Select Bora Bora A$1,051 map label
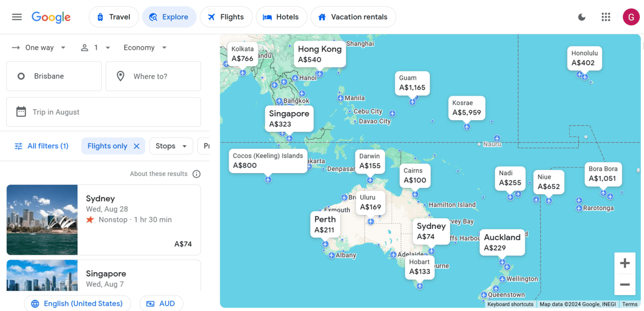The width and height of the screenshot is (644, 311). pyautogui.click(x=603, y=174)
